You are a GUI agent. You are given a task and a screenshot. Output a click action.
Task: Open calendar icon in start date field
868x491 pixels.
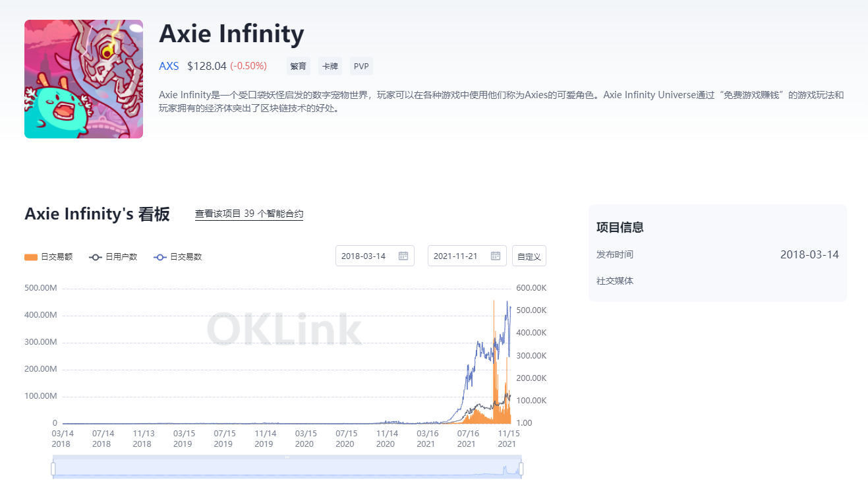(x=403, y=256)
